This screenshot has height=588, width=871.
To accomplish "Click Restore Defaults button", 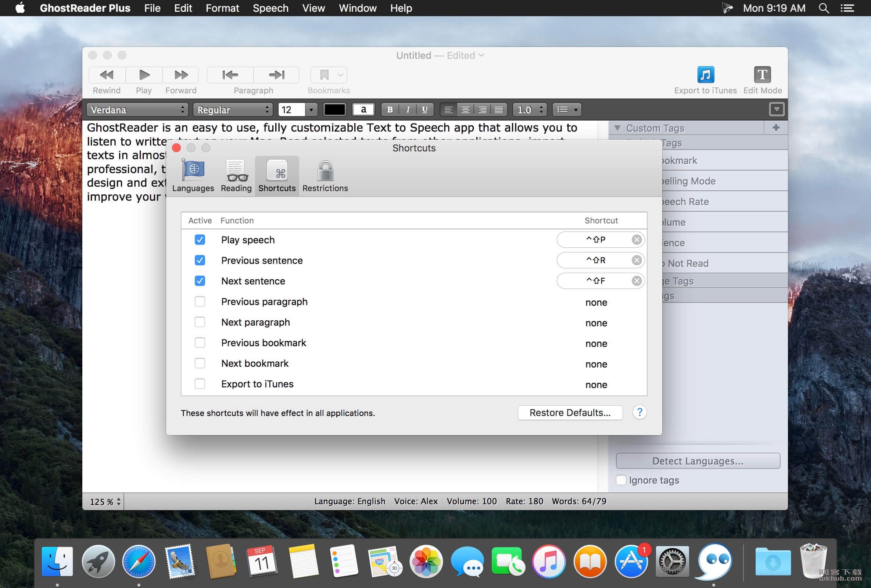I will coord(570,413).
